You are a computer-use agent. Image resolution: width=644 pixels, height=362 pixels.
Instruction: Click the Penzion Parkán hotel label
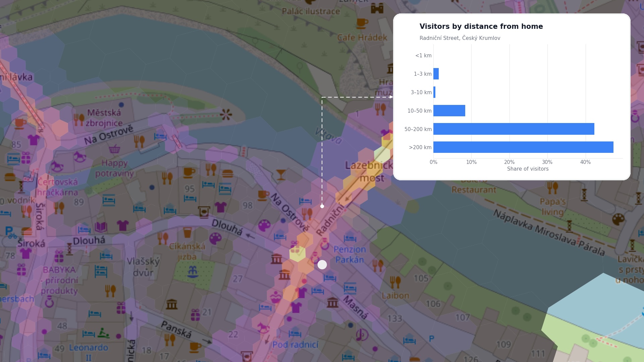pyautogui.click(x=350, y=254)
